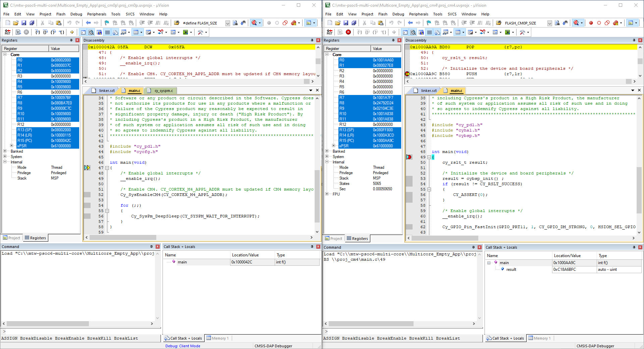Toggle Registers window button in right toolbar
The height and width of the screenshot is (349, 644).
(429, 32)
